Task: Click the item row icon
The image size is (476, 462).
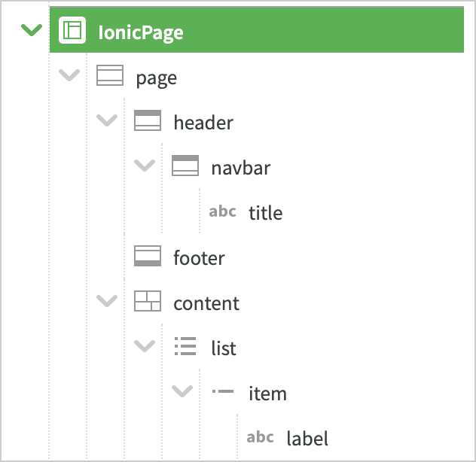Action: click(223, 392)
